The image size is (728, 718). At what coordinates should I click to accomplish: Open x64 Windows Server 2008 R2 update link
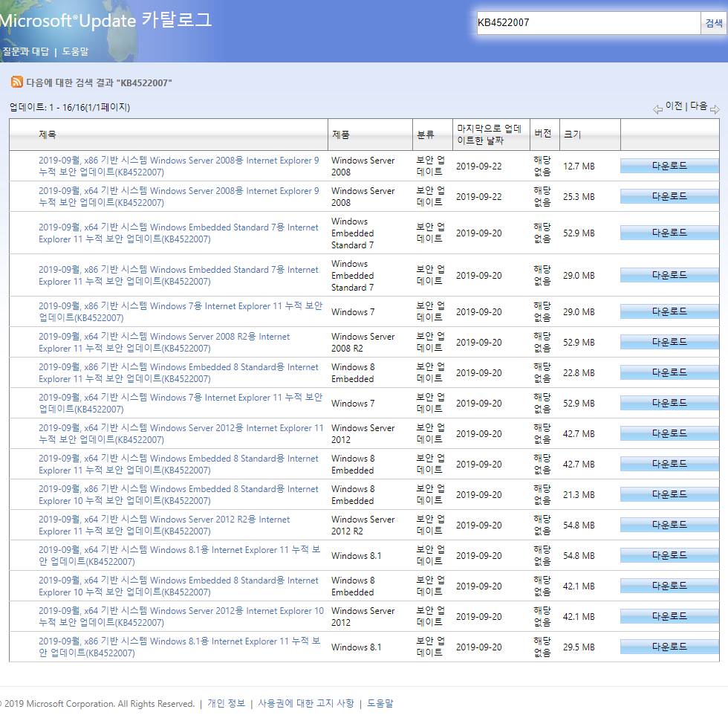[164, 342]
